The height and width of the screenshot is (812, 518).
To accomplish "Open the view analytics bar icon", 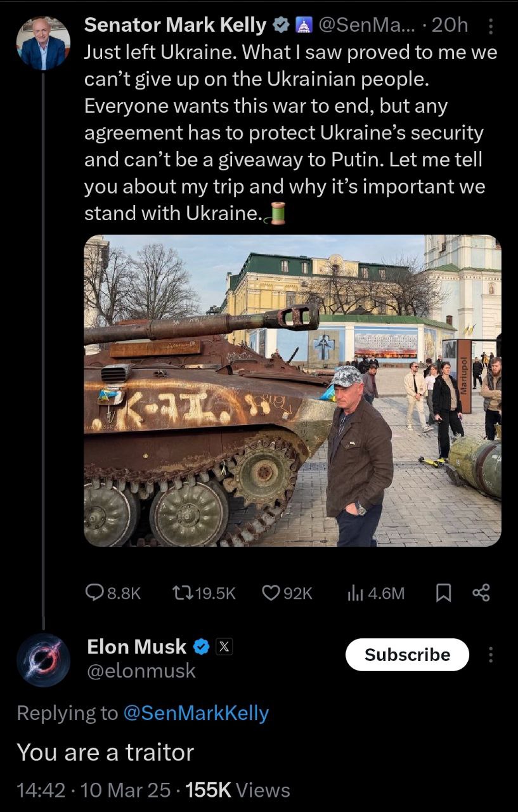I will click(354, 593).
